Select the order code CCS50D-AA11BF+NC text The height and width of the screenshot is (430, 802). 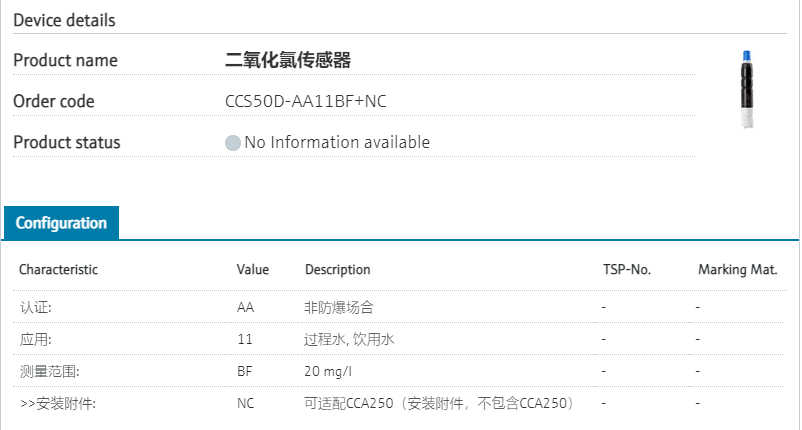point(306,101)
